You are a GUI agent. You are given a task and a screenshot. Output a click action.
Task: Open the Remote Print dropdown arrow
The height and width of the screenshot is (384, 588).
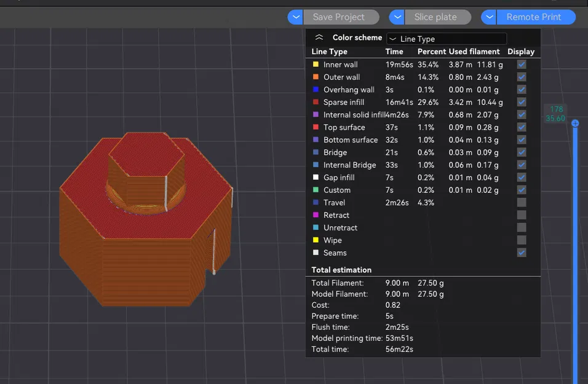(x=489, y=17)
